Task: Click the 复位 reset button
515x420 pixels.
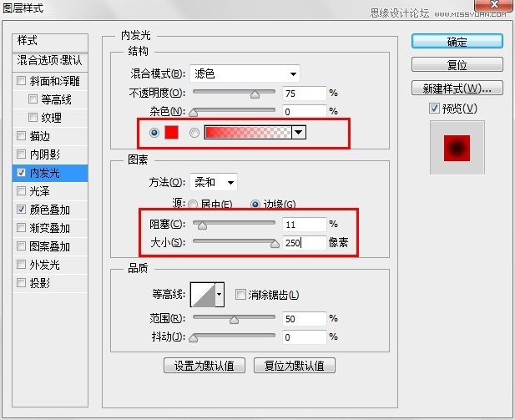Action: click(x=457, y=64)
